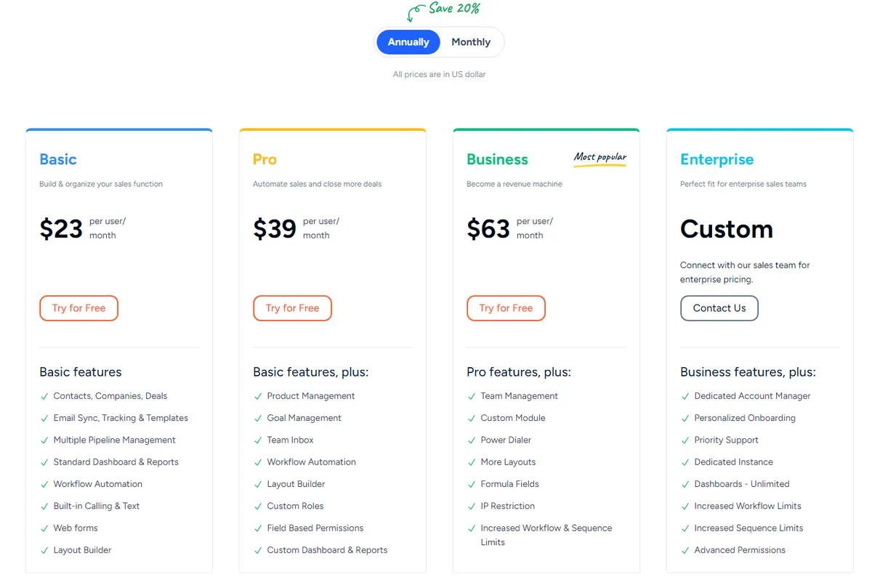The width and height of the screenshot is (872, 588).
Task: Select the Annually billing option
Action: click(408, 41)
